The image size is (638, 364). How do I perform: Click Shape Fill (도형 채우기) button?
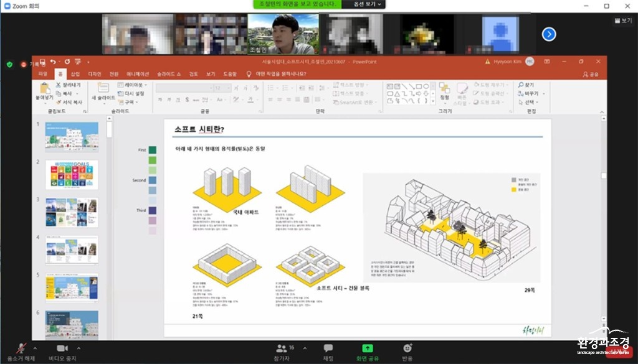[x=491, y=85]
